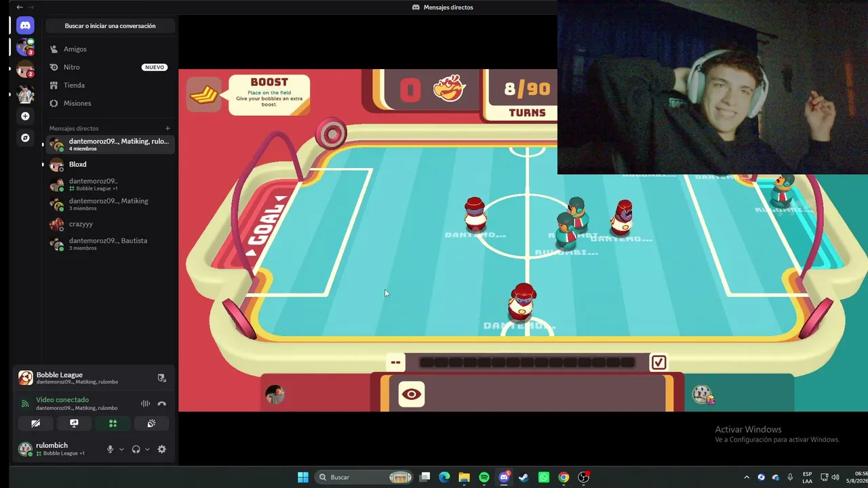The image size is (868, 488).
Task: Open dantemoroz09 chat playing Bobble League
Action: pos(111,184)
